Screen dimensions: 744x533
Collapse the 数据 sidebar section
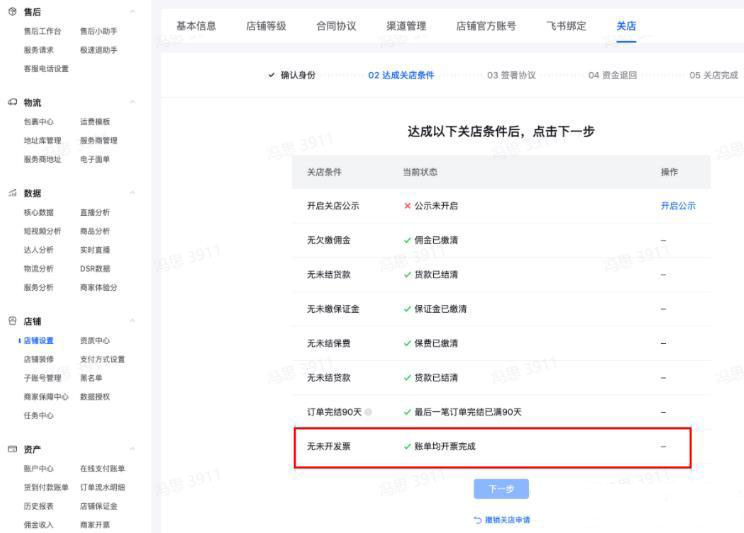click(x=133, y=193)
